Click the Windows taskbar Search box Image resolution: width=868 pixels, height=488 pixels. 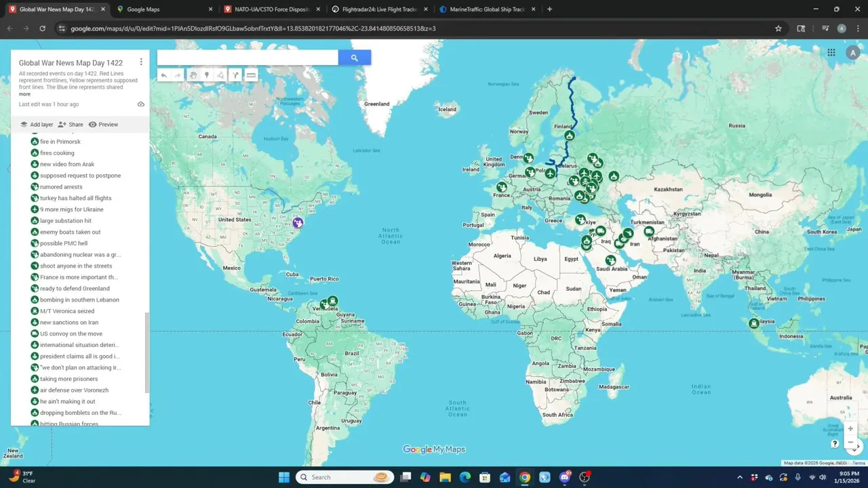click(x=345, y=477)
